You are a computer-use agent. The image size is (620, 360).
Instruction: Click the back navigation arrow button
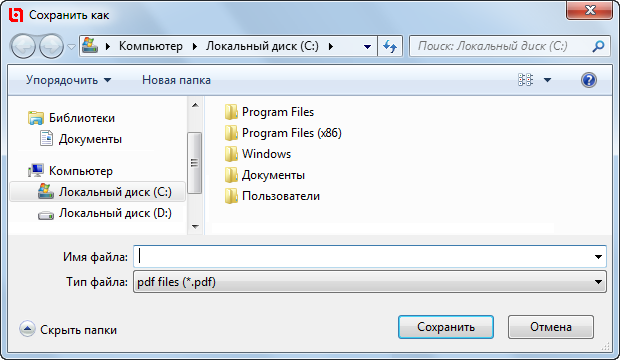[x=23, y=46]
